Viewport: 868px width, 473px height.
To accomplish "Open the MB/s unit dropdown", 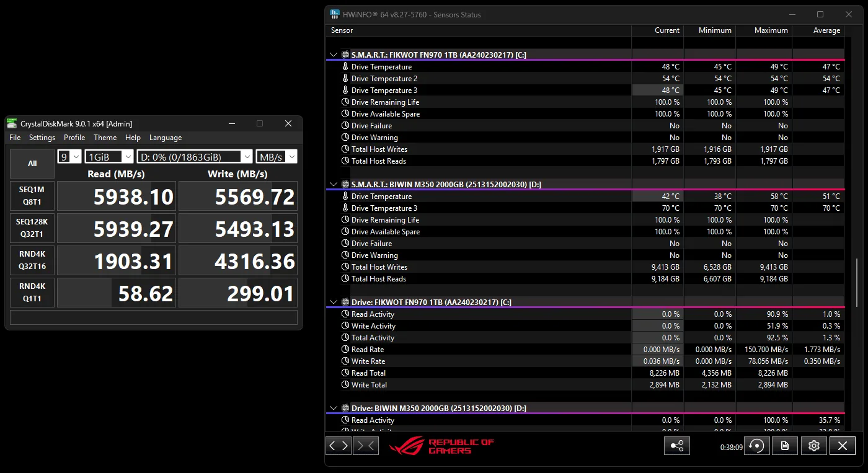I will [277, 157].
